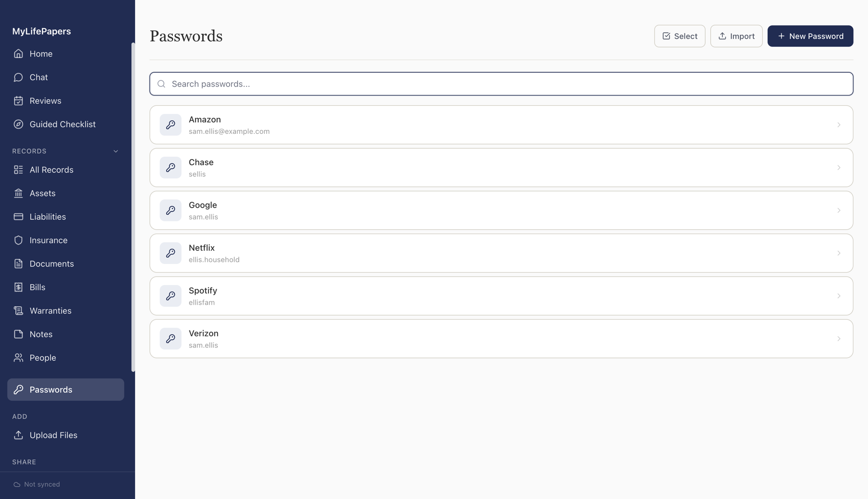Viewport: 868px width, 499px height.
Task: Click the sellis username under Chase
Action: coord(197,174)
